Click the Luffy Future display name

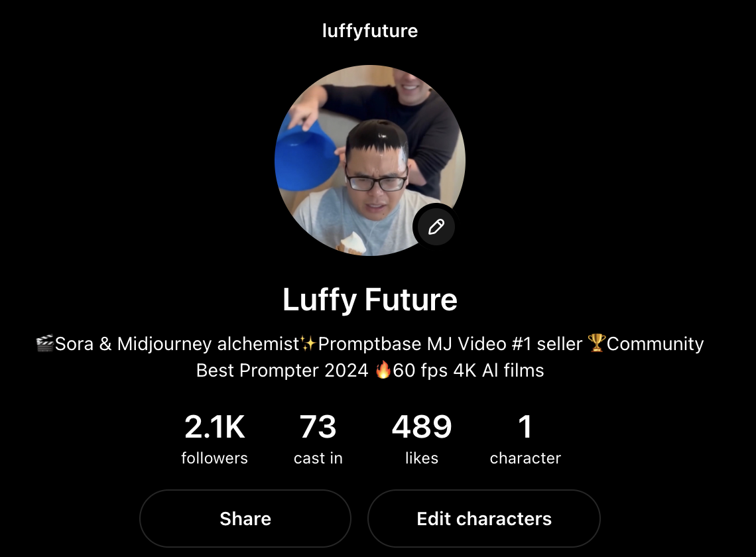(370, 300)
